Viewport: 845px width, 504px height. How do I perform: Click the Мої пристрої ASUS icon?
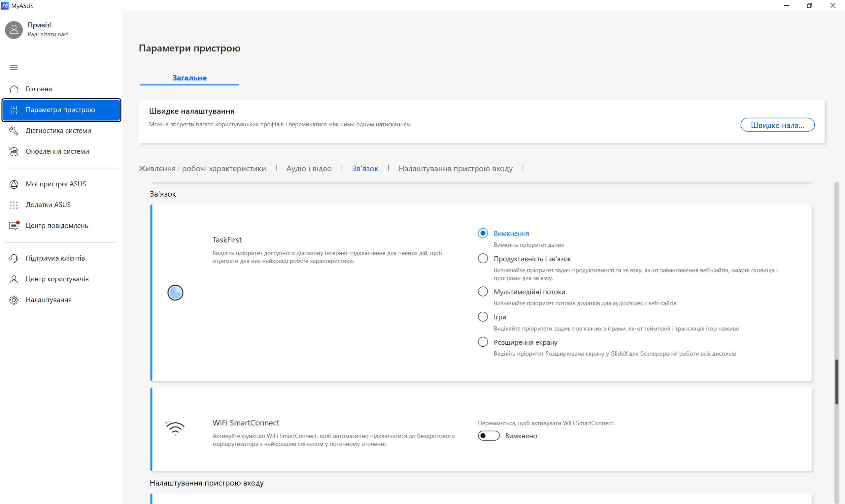click(14, 184)
